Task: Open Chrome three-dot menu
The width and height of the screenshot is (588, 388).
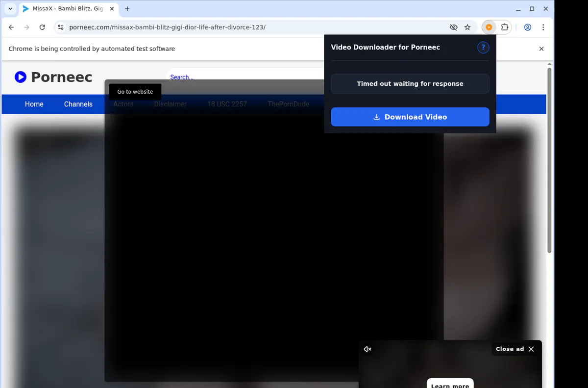Action: (x=543, y=27)
